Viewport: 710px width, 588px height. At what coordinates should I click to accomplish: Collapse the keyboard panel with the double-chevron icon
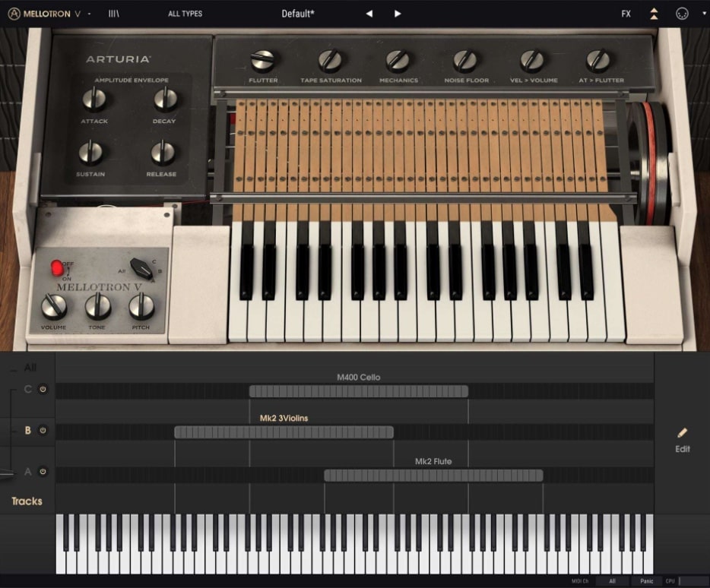tap(654, 13)
